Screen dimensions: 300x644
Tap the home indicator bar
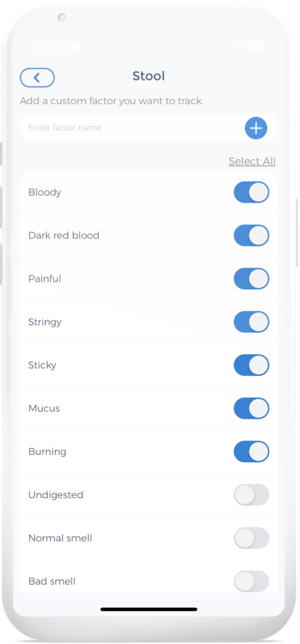pos(149,609)
